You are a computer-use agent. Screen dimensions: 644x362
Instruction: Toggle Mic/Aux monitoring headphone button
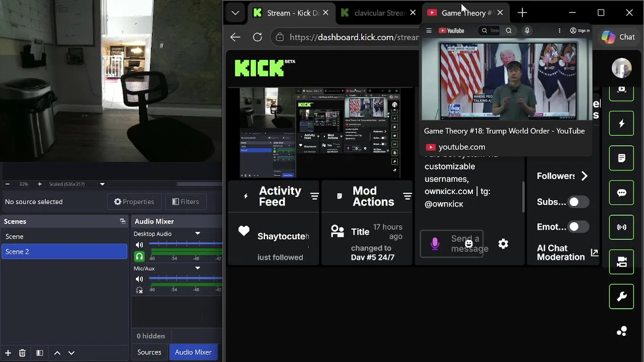point(139,290)
